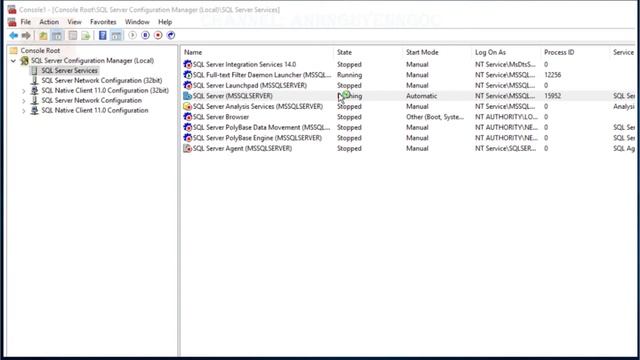Select SQL Server (MSSQLSERVER) service name

[x=233, y=96]
